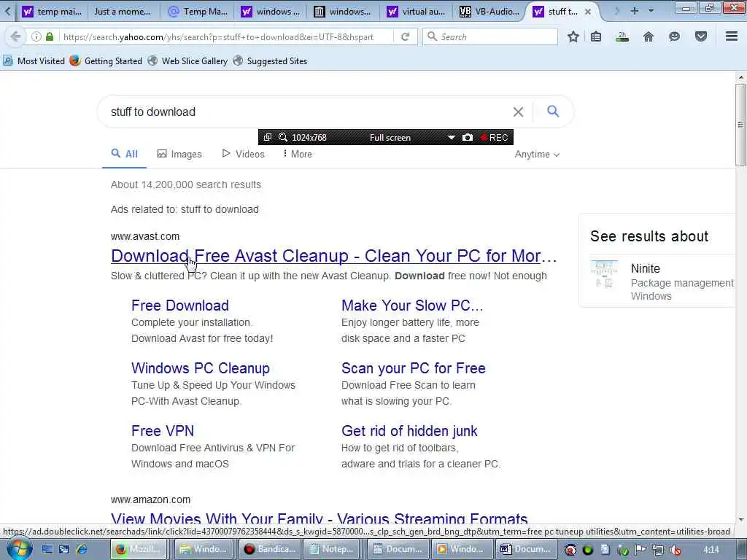Open the network tray icon
The image size is (747, 560).
click(x=659, y=550)
